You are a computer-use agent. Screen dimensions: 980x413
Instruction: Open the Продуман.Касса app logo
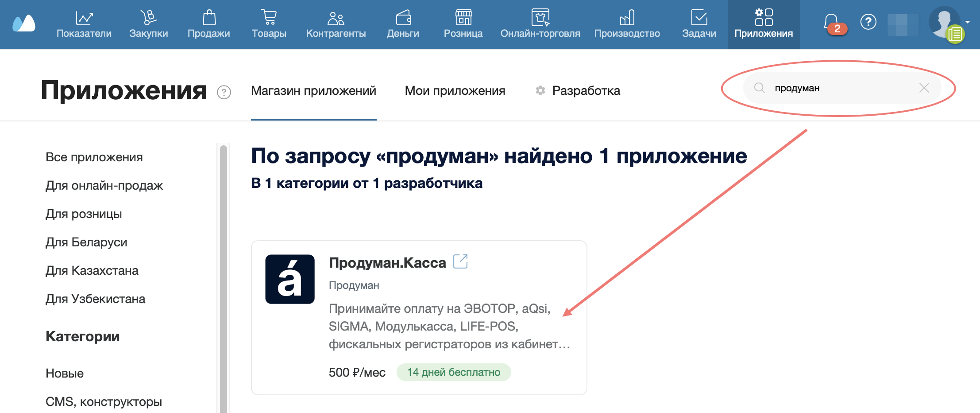tap(290, 279)
